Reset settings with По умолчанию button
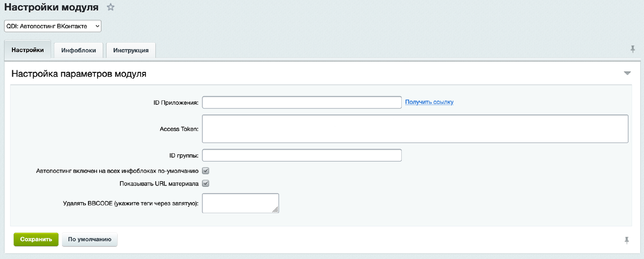644x259 pixels. [x=90, y=240]
